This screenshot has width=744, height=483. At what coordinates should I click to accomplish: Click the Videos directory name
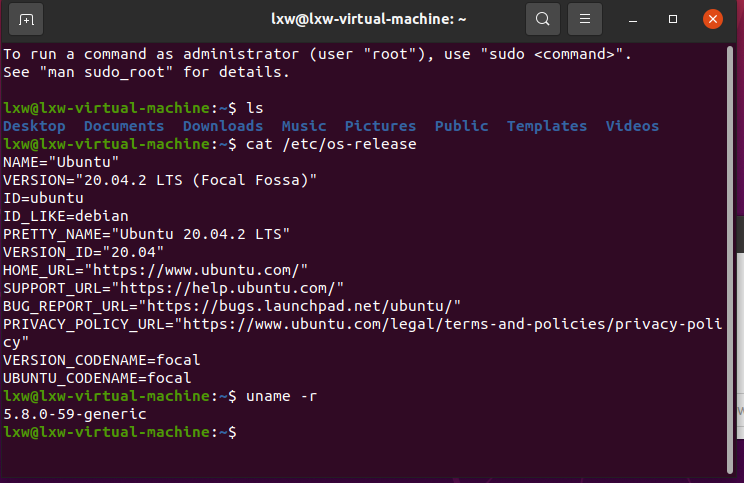tap(632, 126)
